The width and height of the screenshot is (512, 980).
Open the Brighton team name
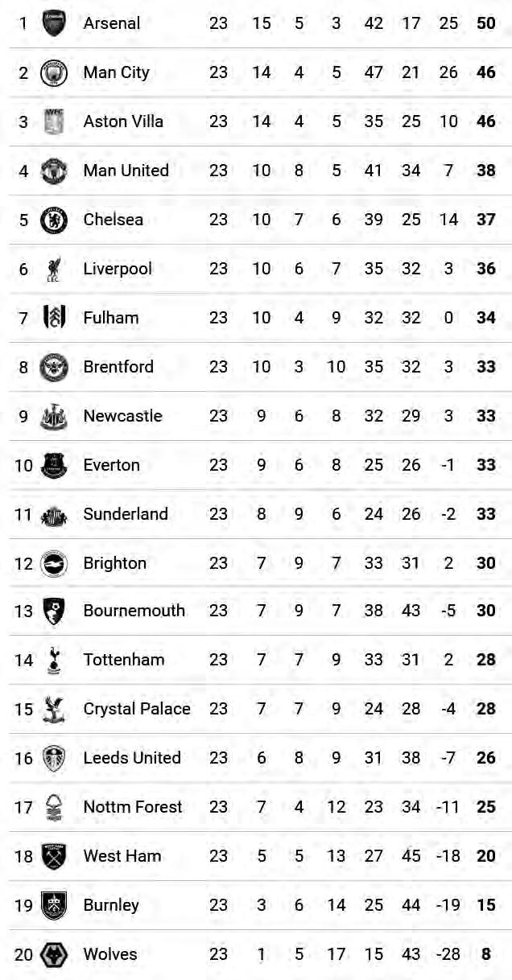coord(114,562)
